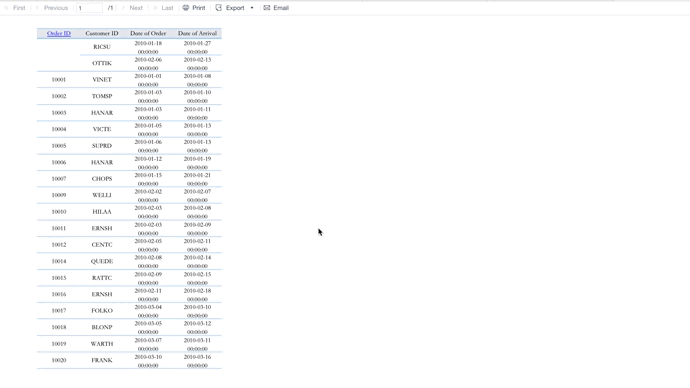Select order 10003 cell
Viewport: 690px width, 388px height.
59,113
